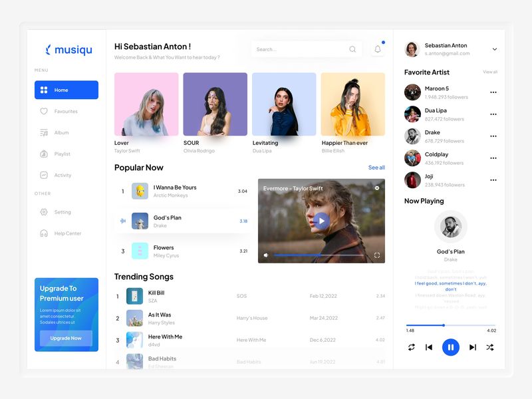Click the notification bell icon
532x399 pixels.
pos(378,49)
